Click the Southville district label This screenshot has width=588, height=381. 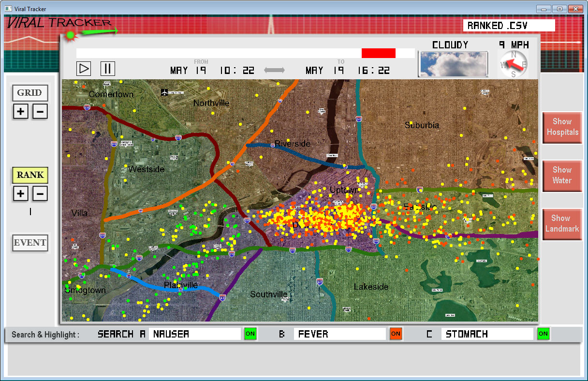click(269, 294)
